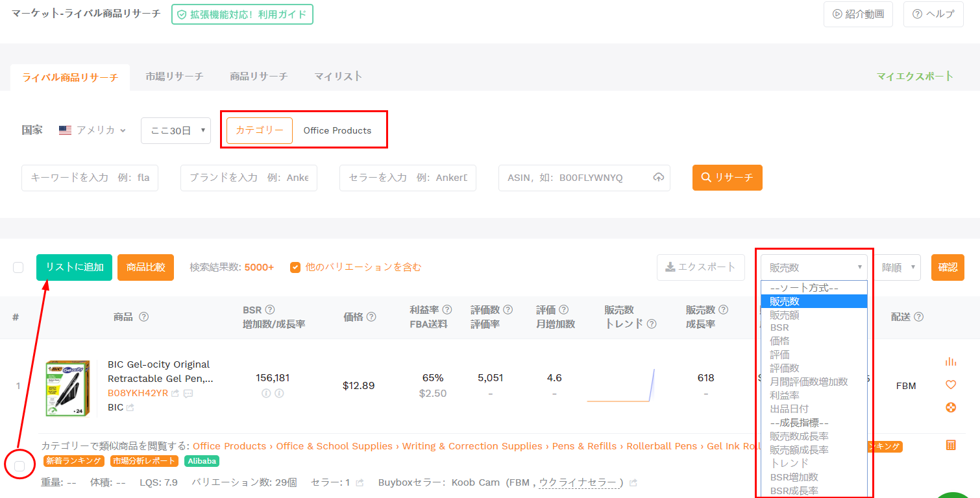The image size is (980, 498).
Task: Click the 商品比較 button
Action: [145, 267]
